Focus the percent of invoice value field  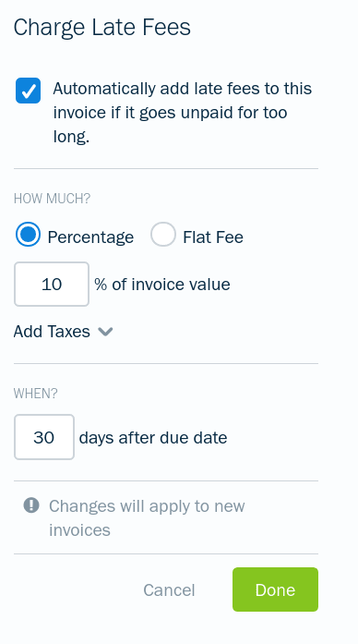pos(52,285)
